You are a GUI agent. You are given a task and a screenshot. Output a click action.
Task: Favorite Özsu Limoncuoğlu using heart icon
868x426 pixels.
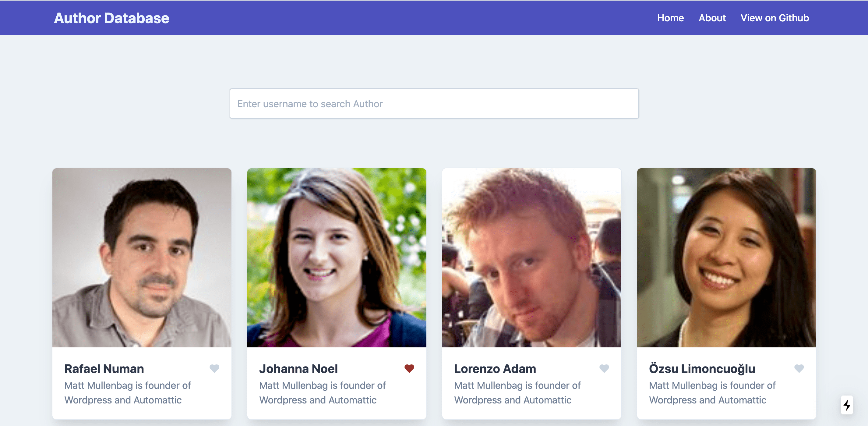pyautogui.click(x=799, y=368)
